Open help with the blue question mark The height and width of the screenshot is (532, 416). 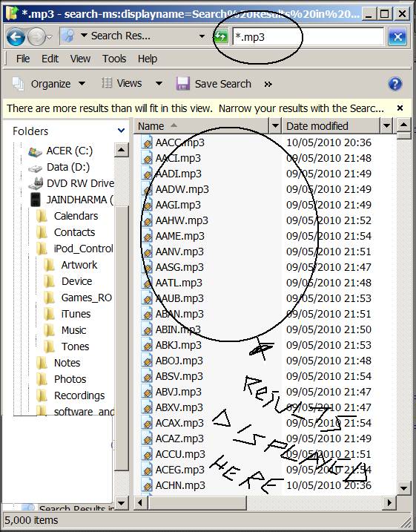395,84
